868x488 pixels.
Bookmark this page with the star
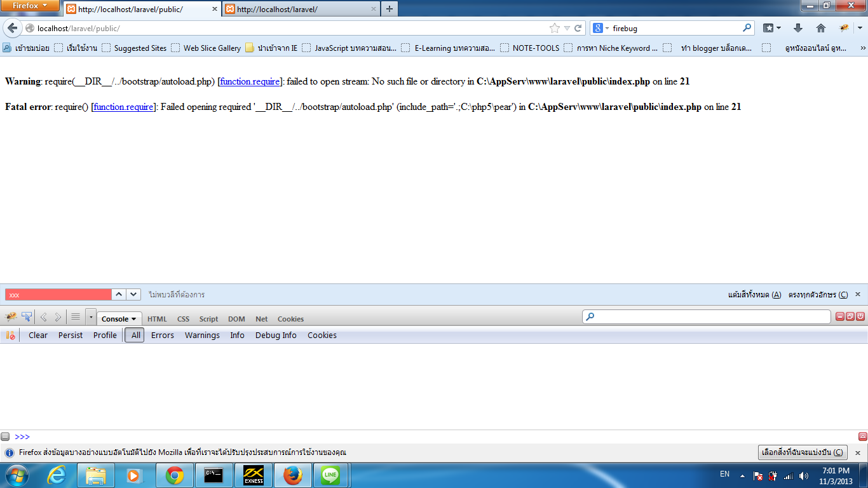pos(555,28)
